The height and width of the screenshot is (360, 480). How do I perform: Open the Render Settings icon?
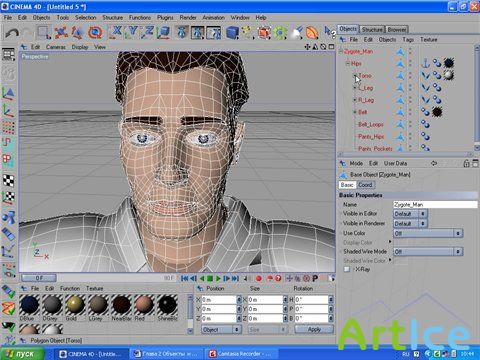click(x=213, y=32)
